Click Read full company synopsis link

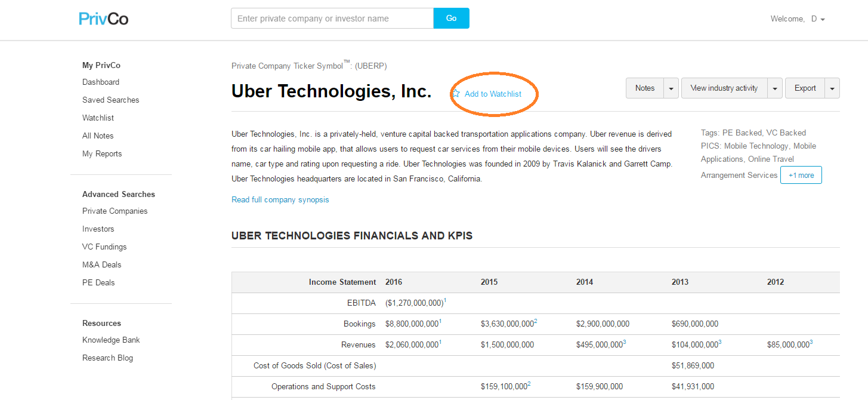click(x=280, y=199)
